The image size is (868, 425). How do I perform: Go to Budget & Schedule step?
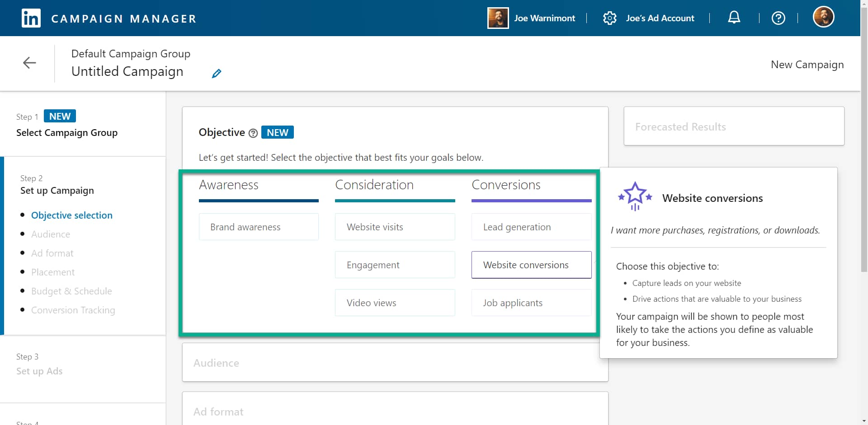pyautogui.click(x=71, y=291)
